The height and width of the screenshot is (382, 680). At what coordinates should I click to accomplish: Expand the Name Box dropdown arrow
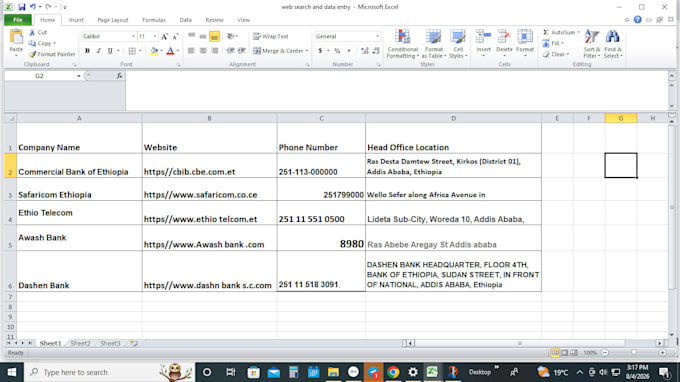click(78, 76)
